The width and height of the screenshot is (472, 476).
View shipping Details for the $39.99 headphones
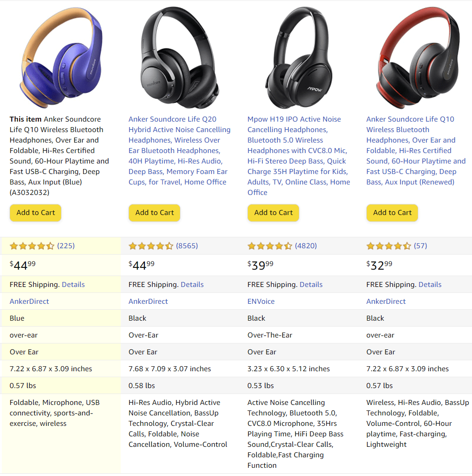311,284
